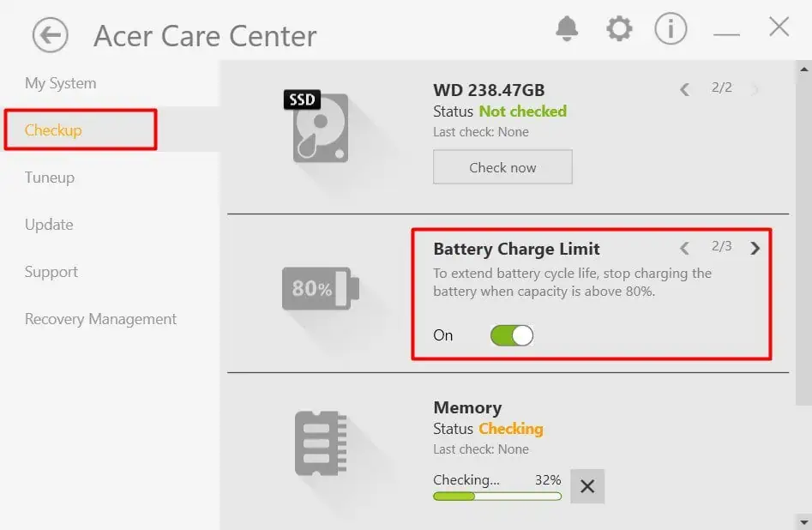The height and width of the screenshot is (530, 812).
Task: Switch to the Update section
Action: coord(48,225)
